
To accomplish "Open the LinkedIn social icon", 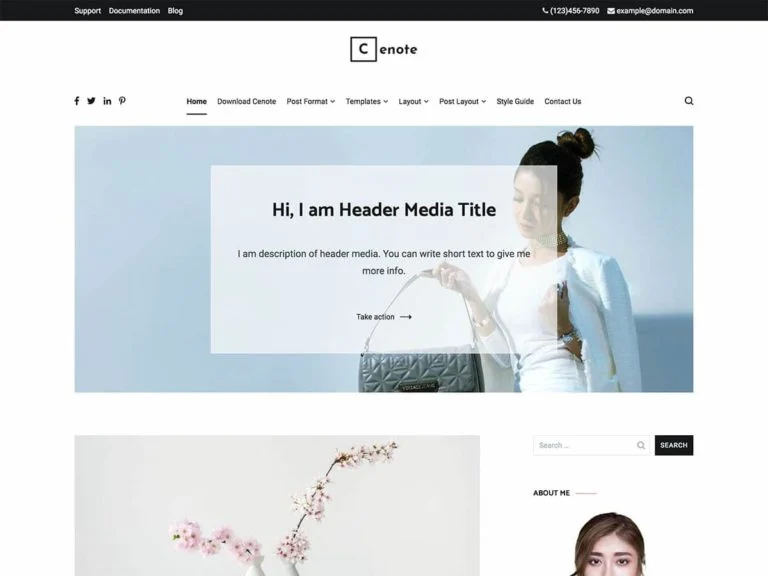I will click(107, 101).
